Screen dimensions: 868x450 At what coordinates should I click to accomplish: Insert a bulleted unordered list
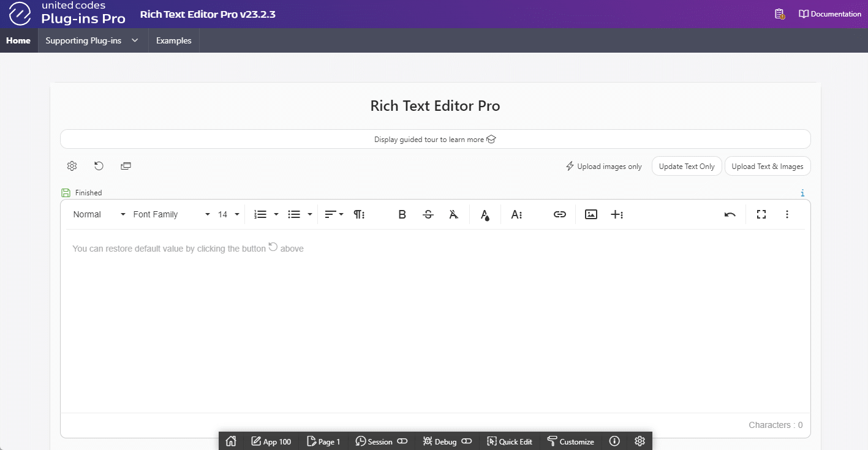click(x=294, y=214)
